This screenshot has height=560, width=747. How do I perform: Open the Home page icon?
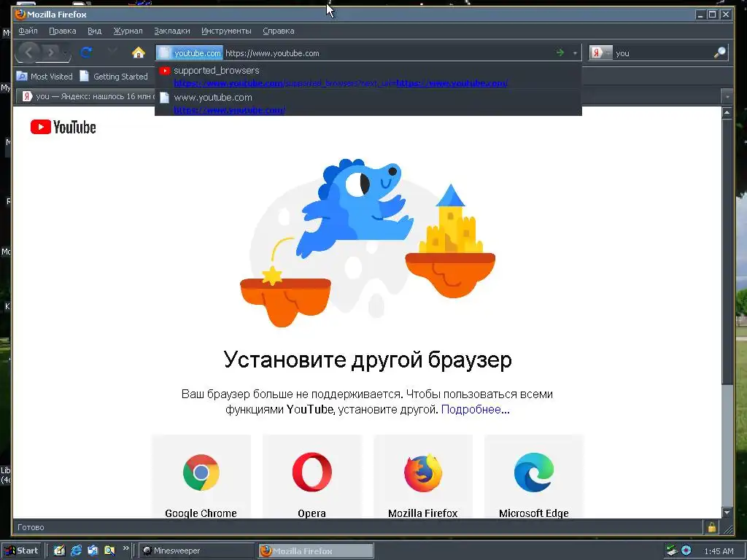point(138,52)
